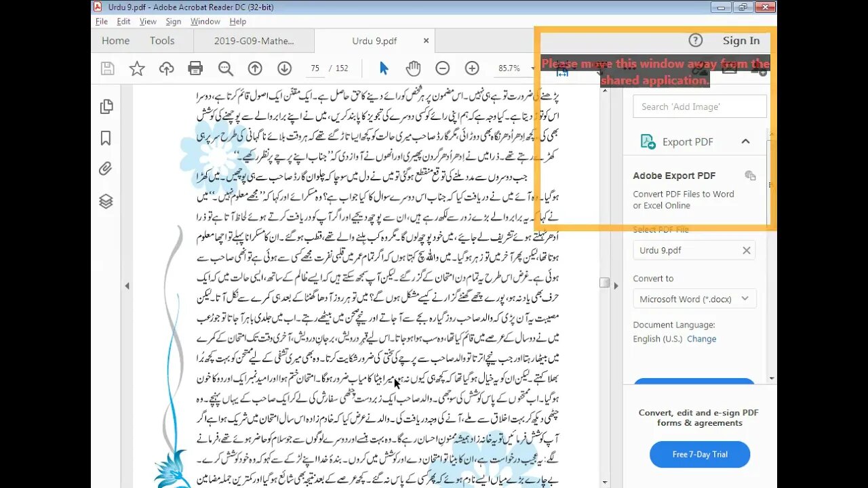Viewport: 868px width, 488px height.
Task: Click the total pages text 152
Action: [x=342, y=68]
